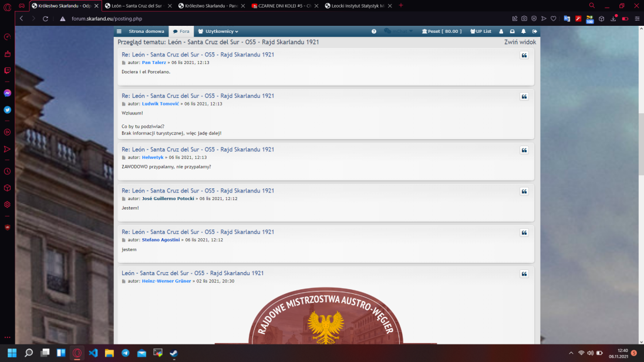Open the UP List link
The width and height of the screenshot is (644, 362).
point(481,31)
